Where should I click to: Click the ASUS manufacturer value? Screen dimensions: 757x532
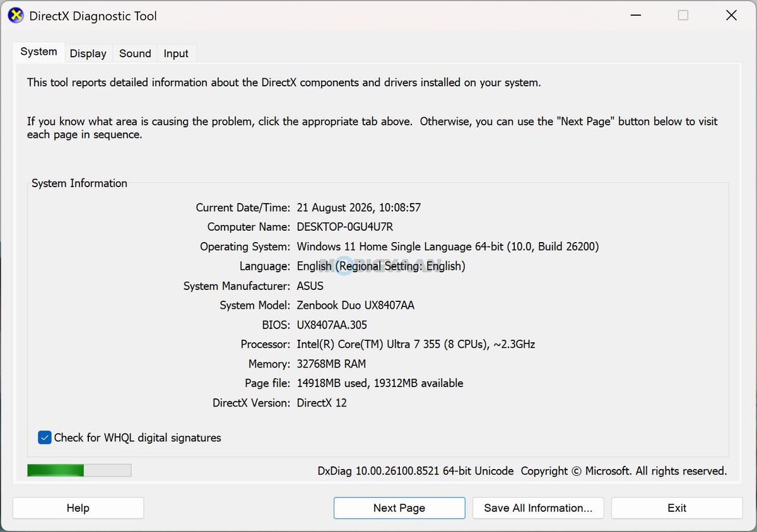[x=310, y=286]
